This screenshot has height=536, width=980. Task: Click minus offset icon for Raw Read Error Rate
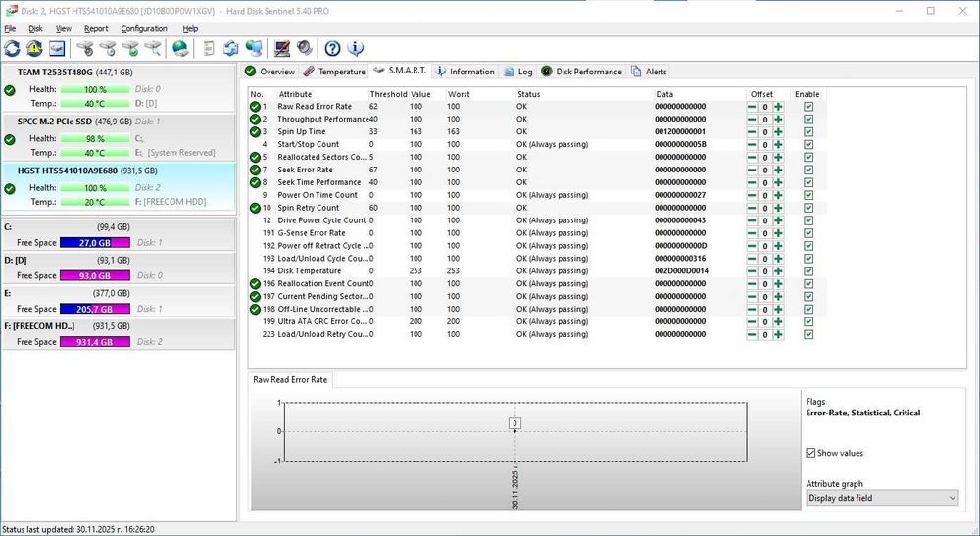[x=752, y=107]
